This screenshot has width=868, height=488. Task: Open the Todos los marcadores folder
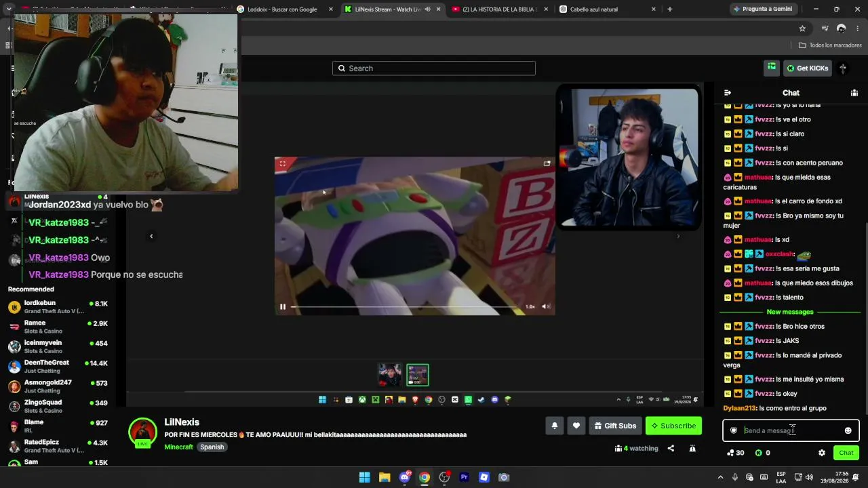tap(830, 45)
